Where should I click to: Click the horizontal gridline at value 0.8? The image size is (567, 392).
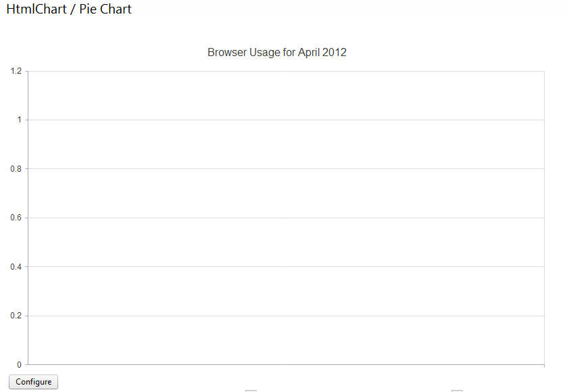[x=286, y=169]
